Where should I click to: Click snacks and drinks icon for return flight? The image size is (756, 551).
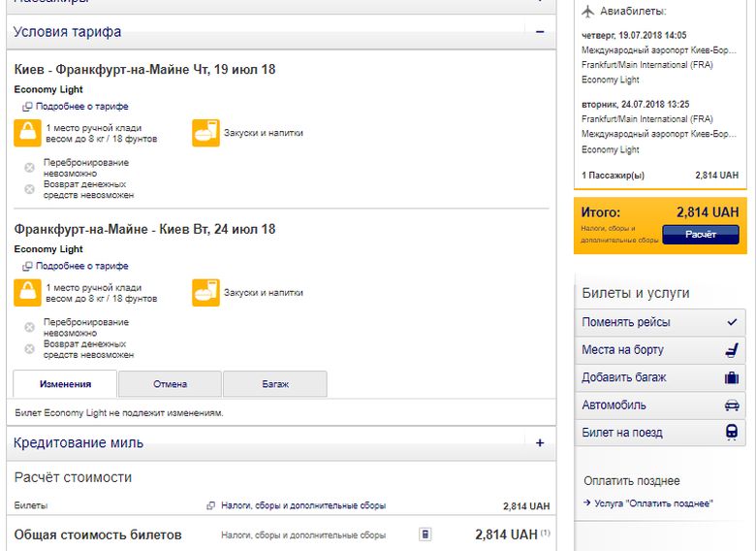205,292
